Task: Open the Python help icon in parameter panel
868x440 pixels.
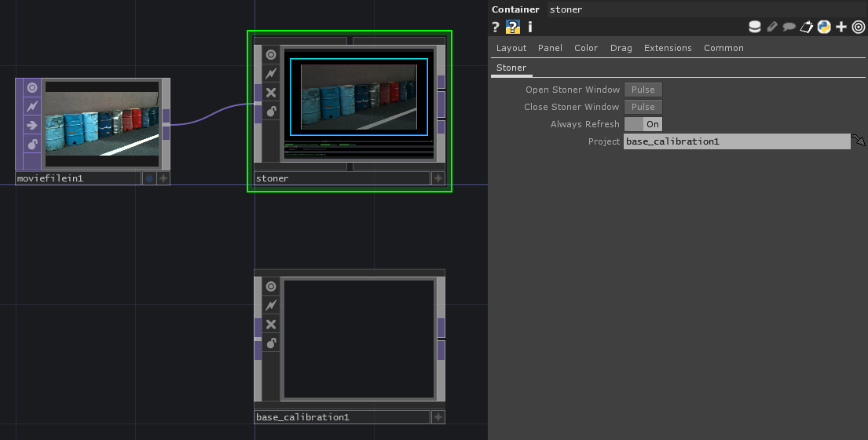Action: click(x=513, y=27)
